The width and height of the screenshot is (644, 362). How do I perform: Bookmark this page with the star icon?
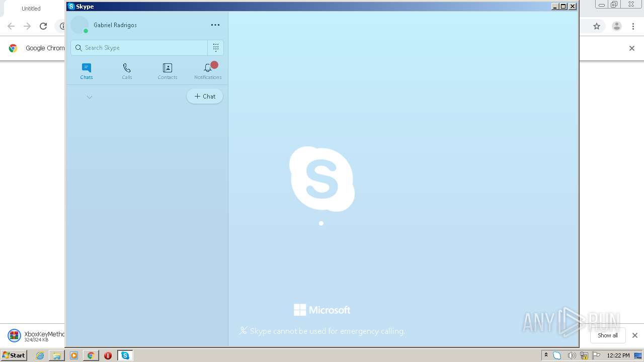[x=597, y=26]
